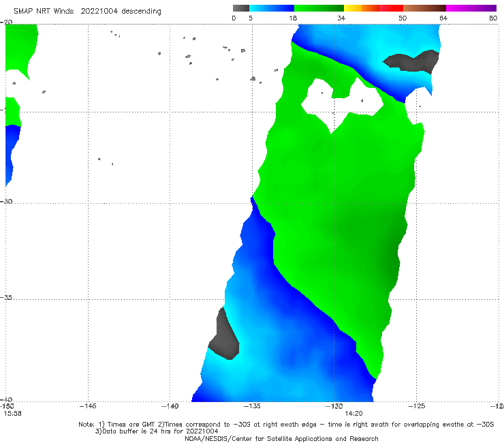Click the color bar label '34'

[x=341, y=18]
